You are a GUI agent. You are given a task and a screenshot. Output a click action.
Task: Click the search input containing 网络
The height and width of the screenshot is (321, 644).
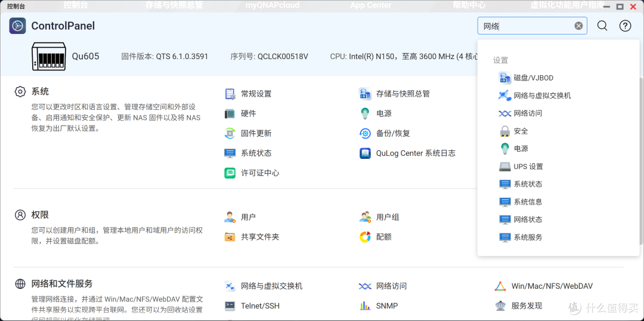pos(532,26)
